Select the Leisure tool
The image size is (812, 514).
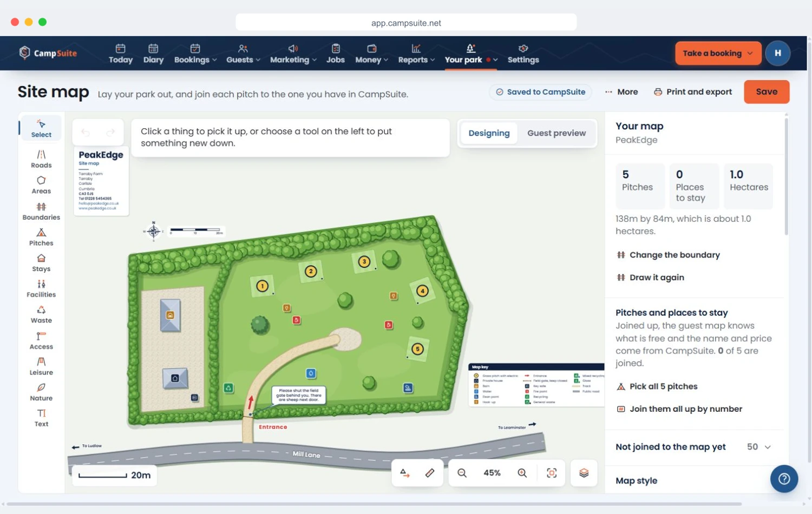[x=41, y=366]
